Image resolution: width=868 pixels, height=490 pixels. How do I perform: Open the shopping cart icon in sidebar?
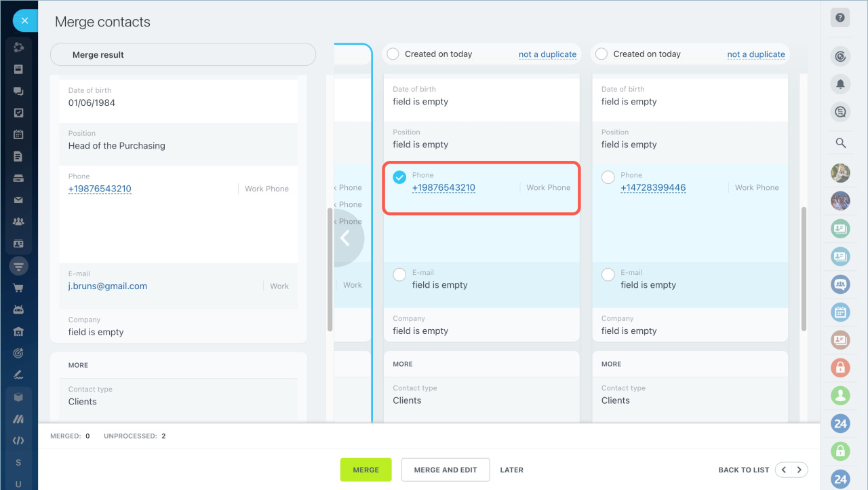point(18,288)
